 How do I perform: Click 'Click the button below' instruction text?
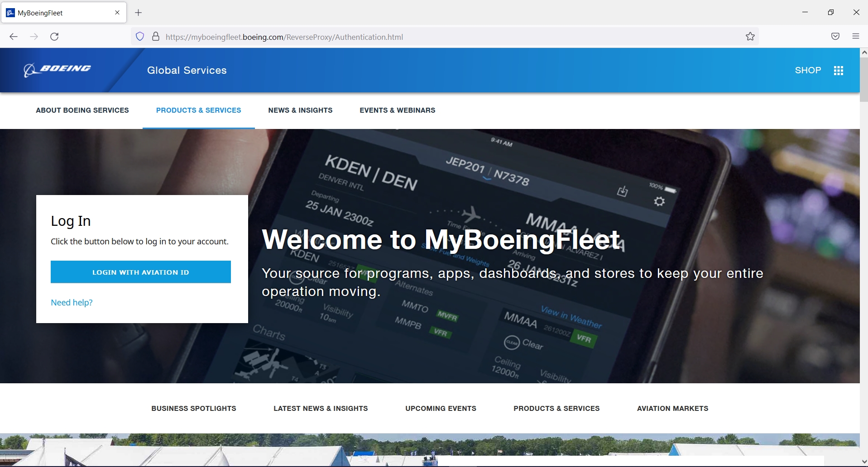[139, 242]
